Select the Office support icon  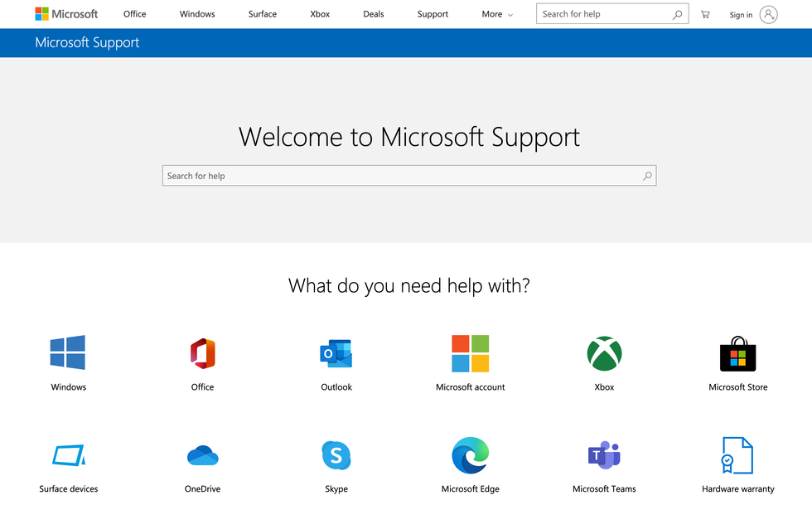click(202, 352)
